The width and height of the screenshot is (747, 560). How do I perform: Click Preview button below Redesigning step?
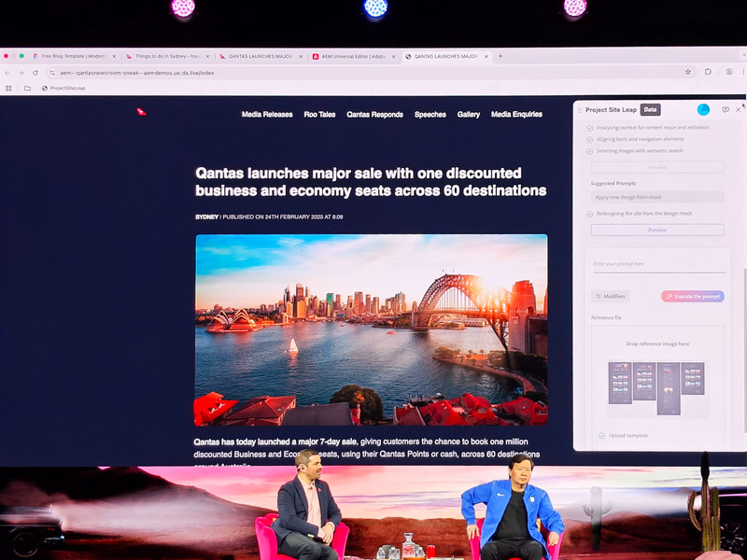657,230
